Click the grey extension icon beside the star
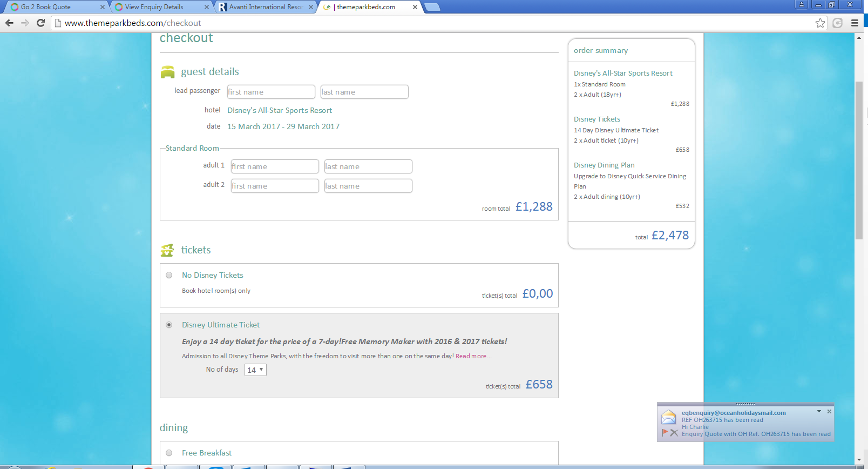 (x=838, y=23)
